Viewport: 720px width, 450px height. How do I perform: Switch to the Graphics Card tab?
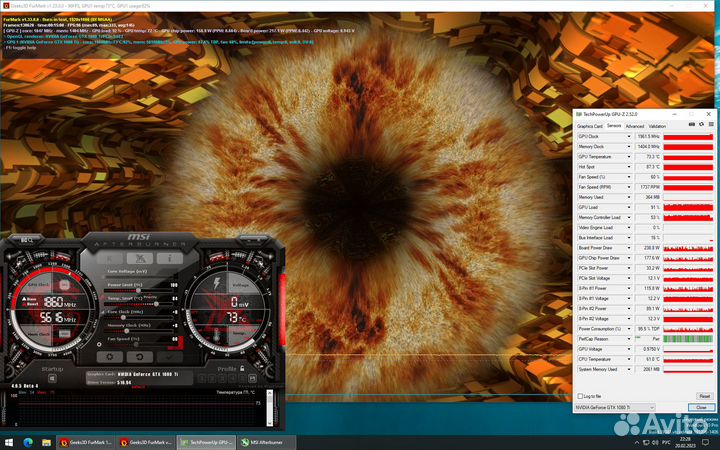tap(590, 126)
